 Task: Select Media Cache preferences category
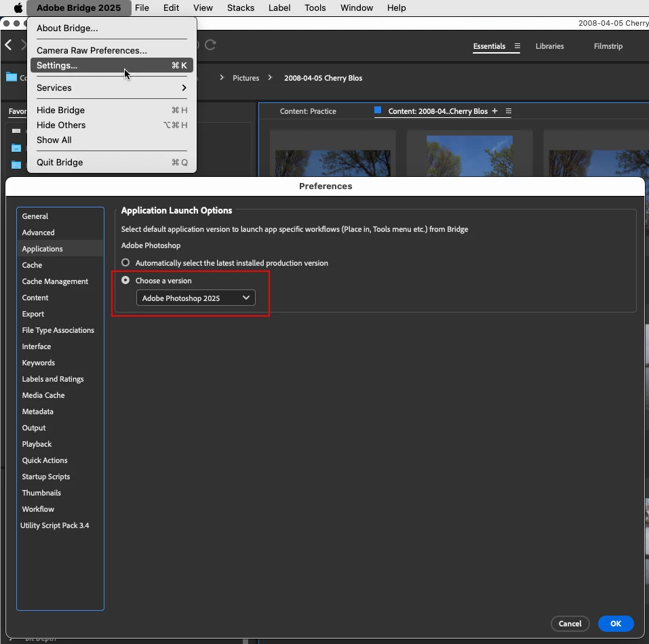point(60,395)
